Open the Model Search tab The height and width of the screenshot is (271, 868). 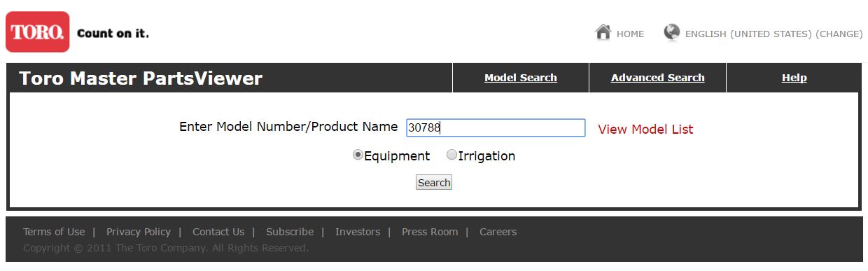[521, 78]
